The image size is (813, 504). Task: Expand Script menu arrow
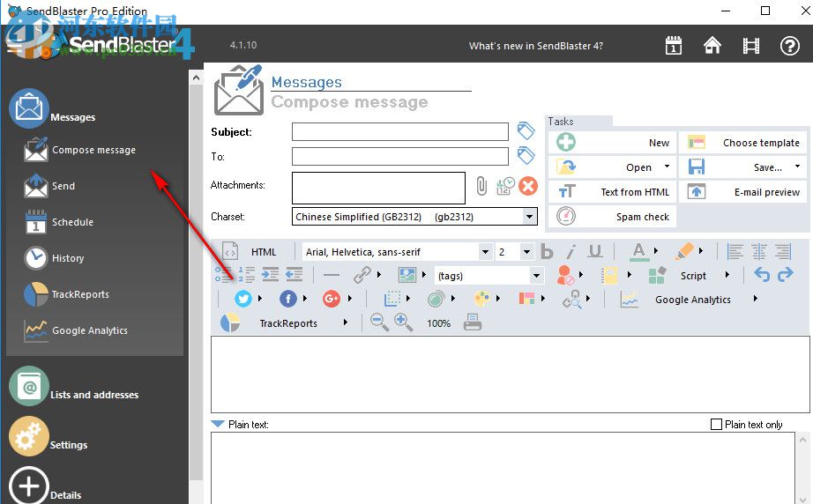coord(727,275)
